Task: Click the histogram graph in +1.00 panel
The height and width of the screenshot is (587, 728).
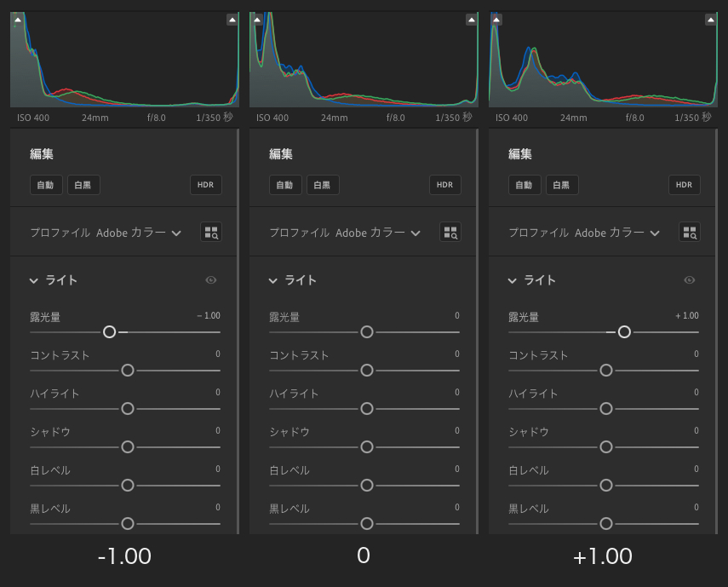Action: tap(603, 60)
